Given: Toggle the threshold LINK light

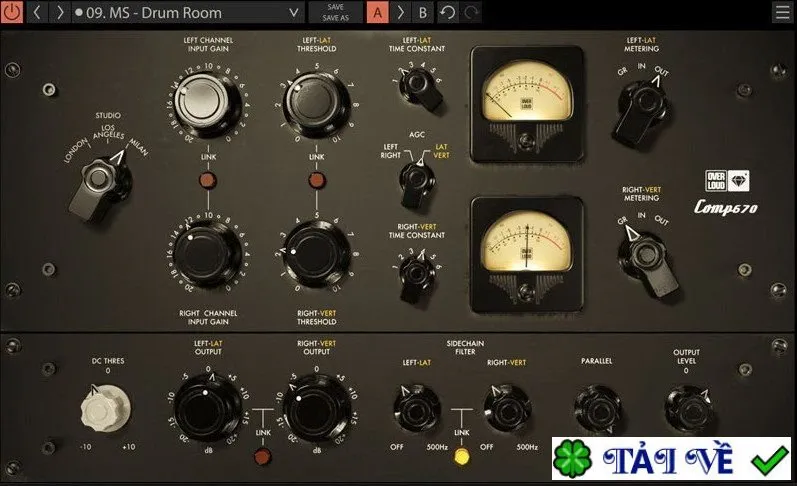Looking at the screenshot, I should pos(316,180).
